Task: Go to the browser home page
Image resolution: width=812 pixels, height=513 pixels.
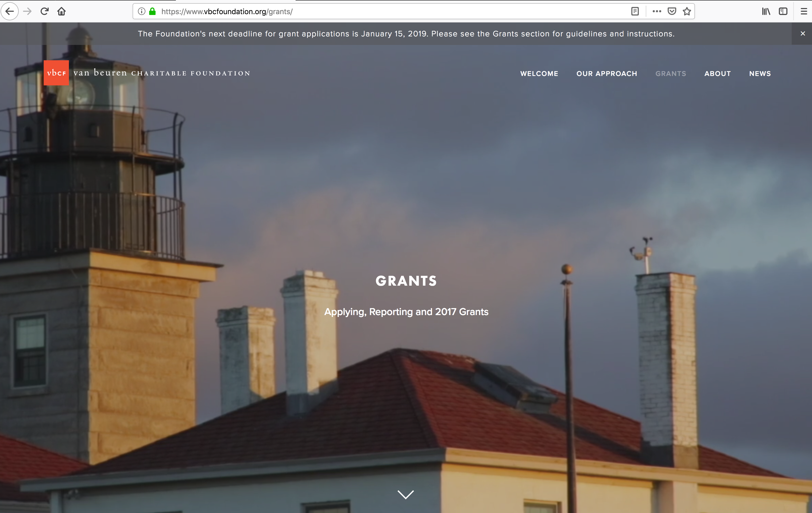Action: (61, 12)
